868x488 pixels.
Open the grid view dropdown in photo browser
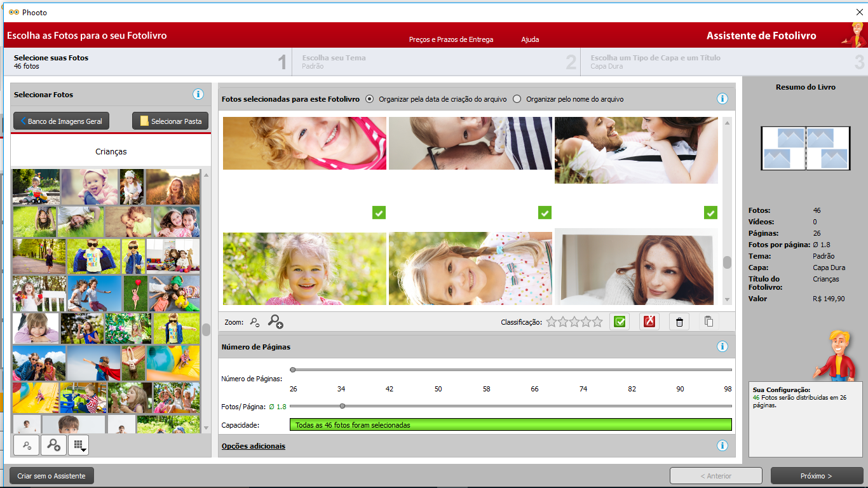pos(78,445)
